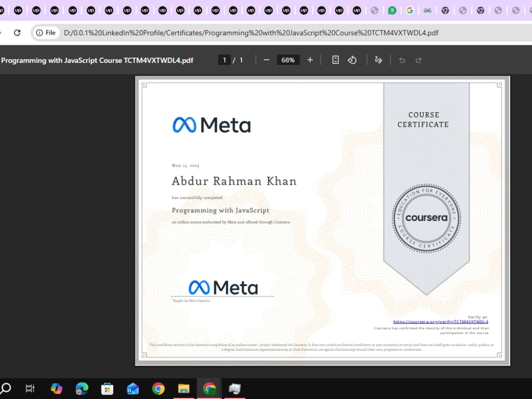Screen dimensions: 532x399
Task: Open the coursera.org/verify/TCTM4VXTWDL4 link
Action: pyautogui.click(x=440, y=322)
